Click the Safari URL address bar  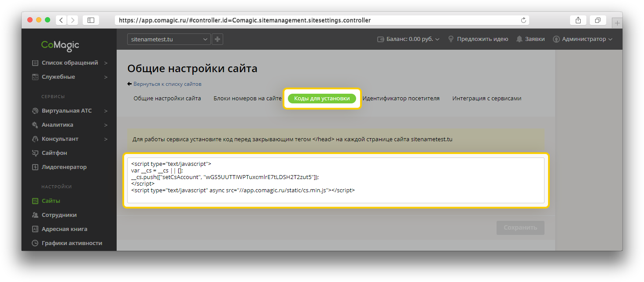coord(322,20)
